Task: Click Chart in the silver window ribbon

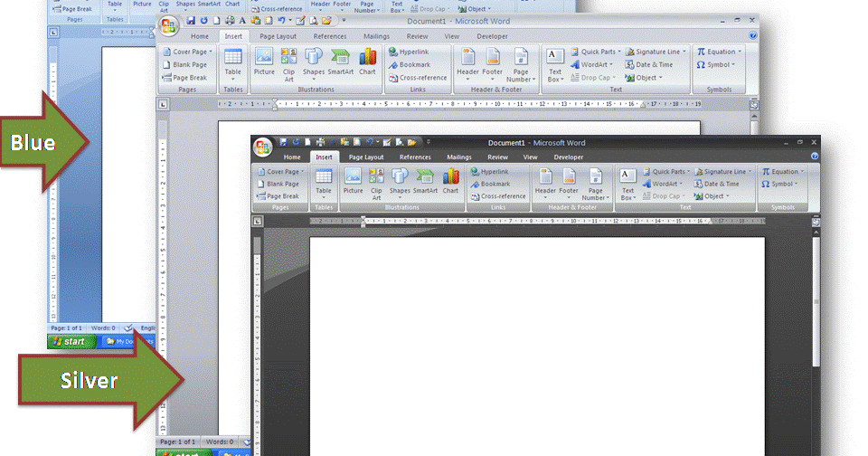Action: point(367,62)
